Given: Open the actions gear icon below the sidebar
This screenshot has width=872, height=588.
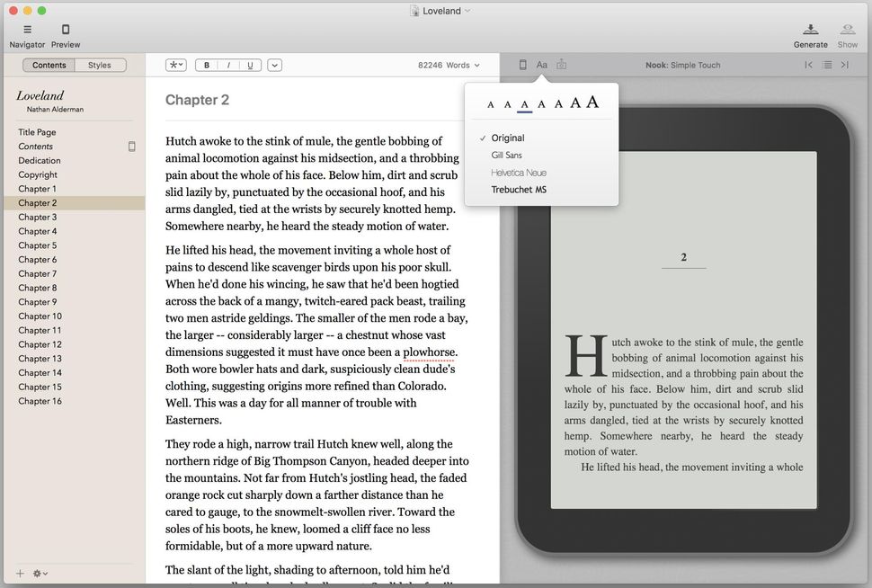Looking at the screenshot, I should [x=36, y=573].
